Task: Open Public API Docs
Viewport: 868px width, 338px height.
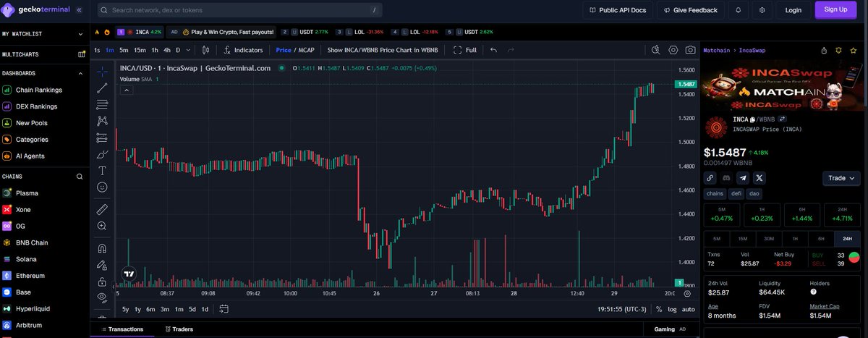Action: (x=617, y=10)
